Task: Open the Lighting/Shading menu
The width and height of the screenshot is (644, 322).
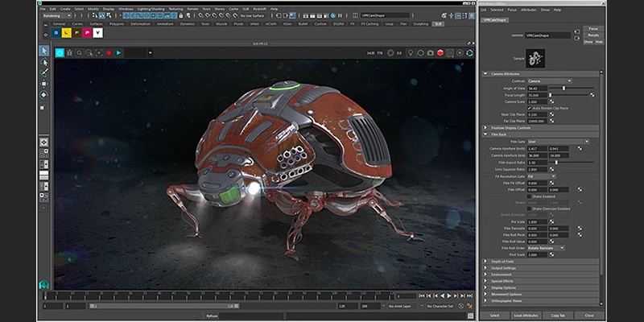Action: 150,9
